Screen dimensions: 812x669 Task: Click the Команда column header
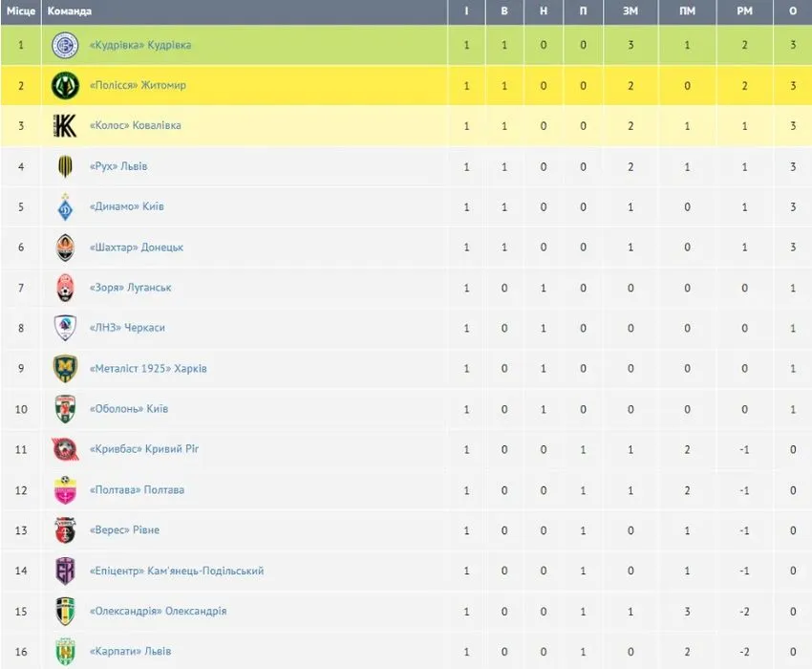[x=70, y=11]
